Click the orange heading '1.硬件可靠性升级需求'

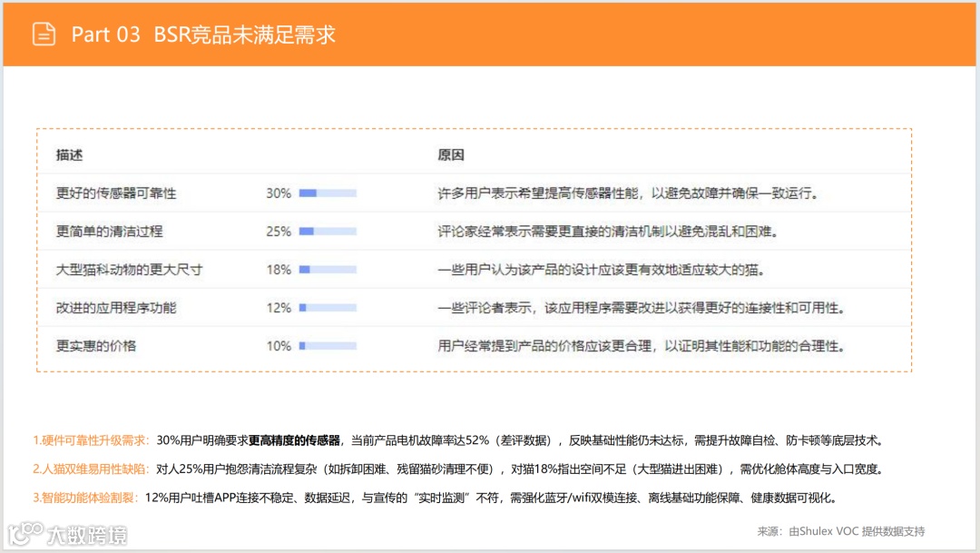pyautogui.click(x=92, y=440)
